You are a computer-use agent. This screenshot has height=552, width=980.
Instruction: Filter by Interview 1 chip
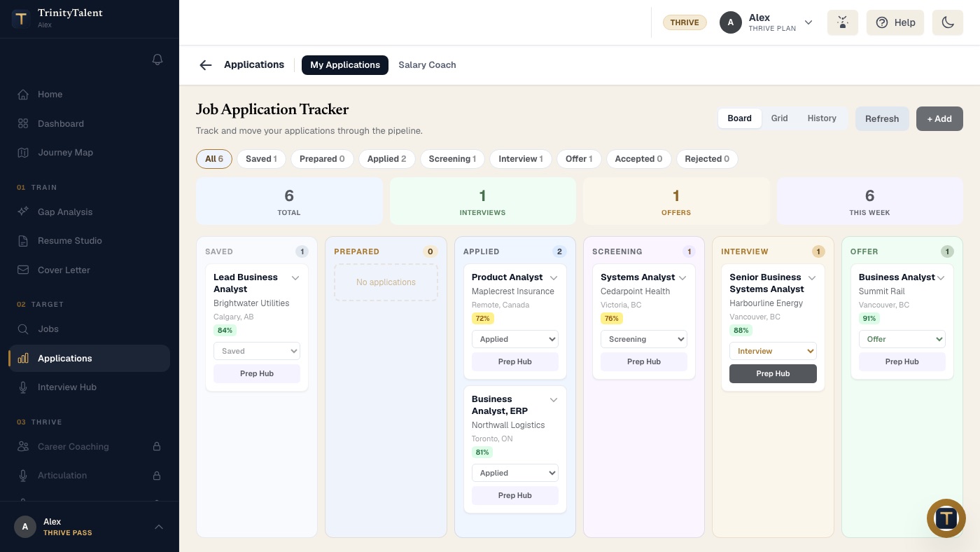[521, 159]
